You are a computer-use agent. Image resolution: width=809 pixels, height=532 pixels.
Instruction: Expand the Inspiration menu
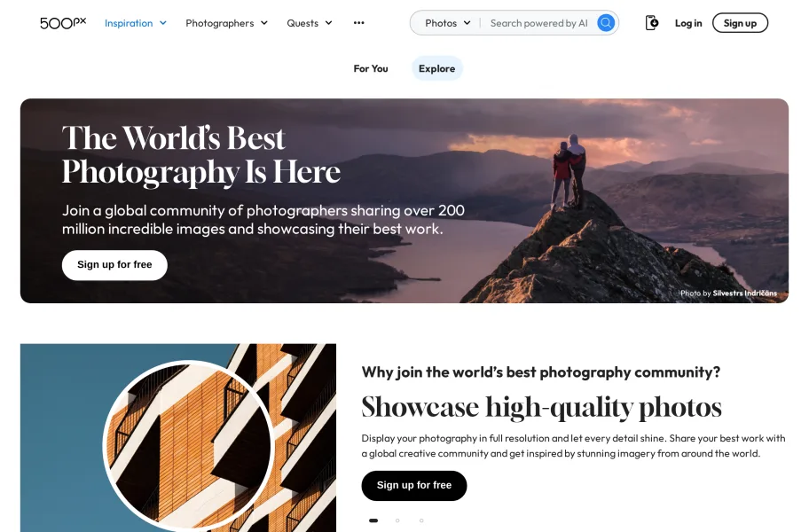(x=135, y=23)
